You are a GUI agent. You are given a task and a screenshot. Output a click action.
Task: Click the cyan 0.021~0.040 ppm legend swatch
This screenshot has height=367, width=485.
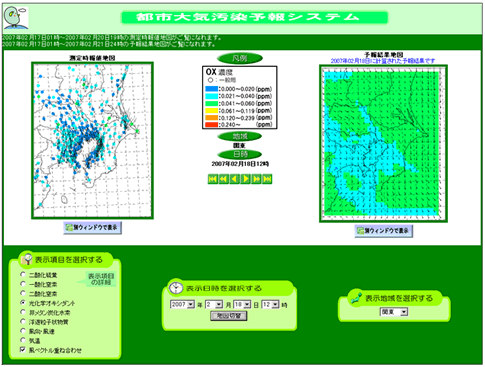point(211,96)
